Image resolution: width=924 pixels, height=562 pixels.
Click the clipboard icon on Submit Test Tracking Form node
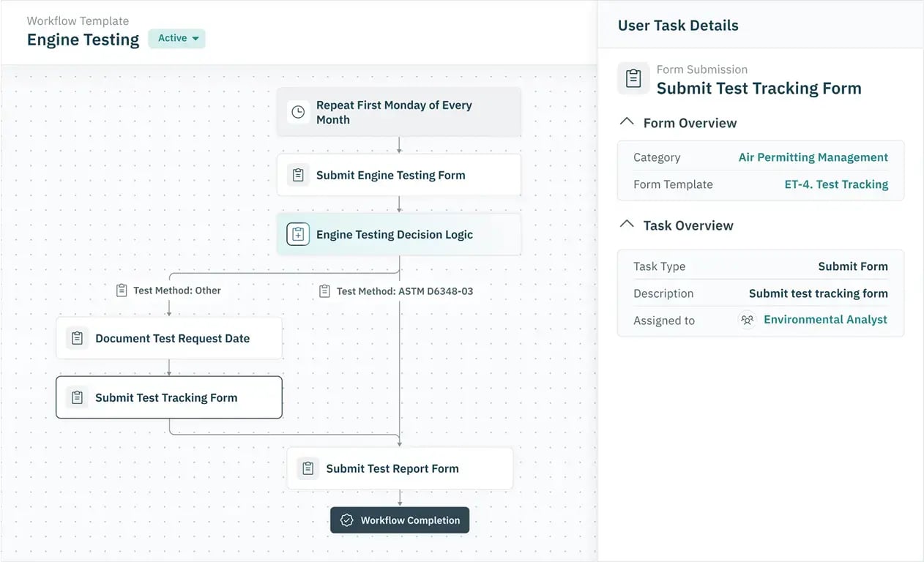tap(77, 397)
